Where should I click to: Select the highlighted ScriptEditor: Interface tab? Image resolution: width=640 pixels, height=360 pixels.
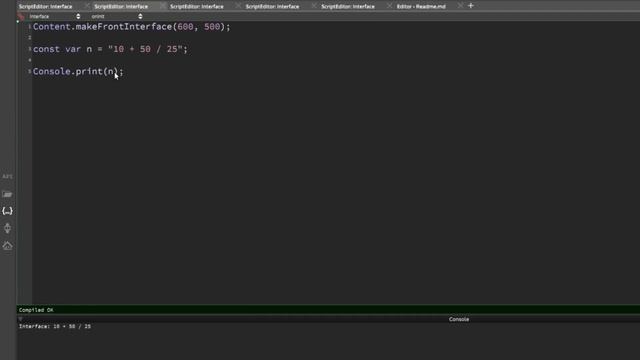tap(121, 7)
